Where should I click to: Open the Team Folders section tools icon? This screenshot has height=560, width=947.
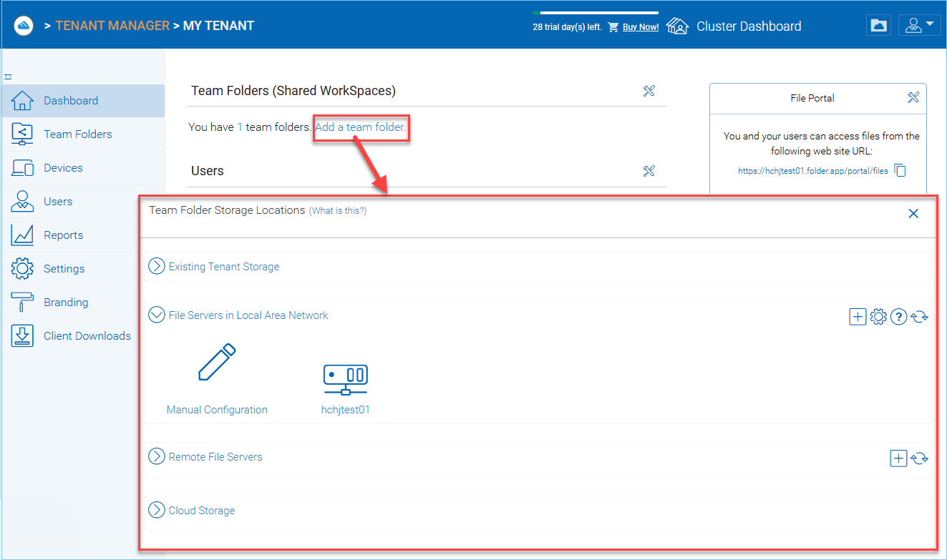pyautogui.click(x=649, y=91)
